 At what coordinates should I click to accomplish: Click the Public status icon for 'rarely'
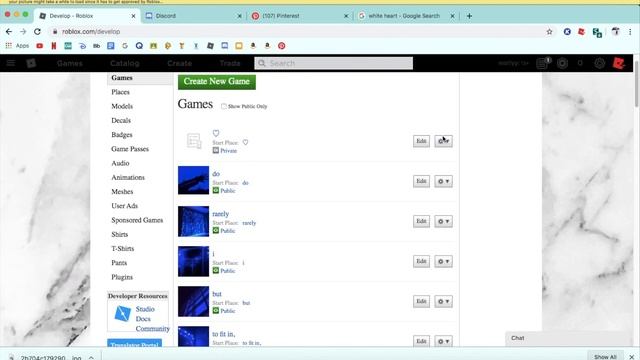[x=216, y=230]
